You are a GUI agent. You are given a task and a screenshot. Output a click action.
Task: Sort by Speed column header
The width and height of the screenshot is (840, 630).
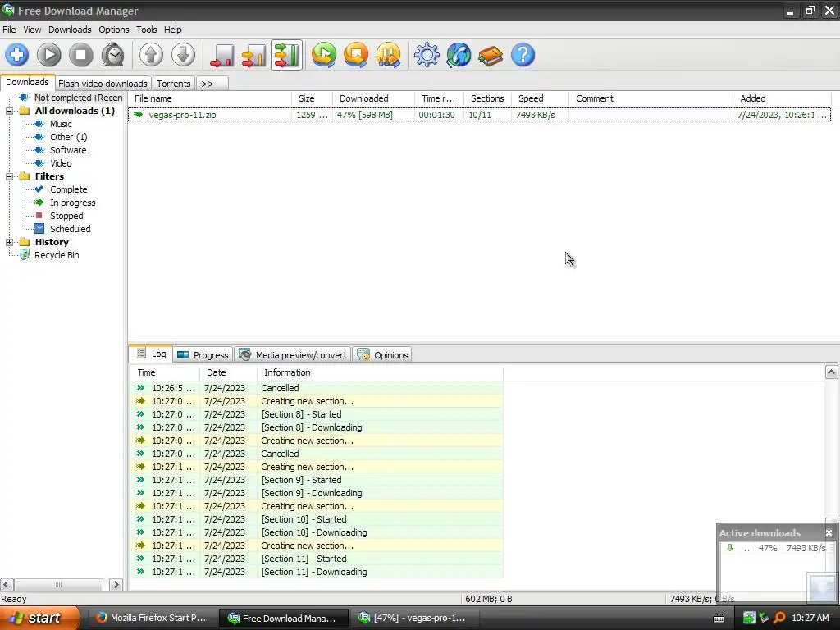pos(540,98)
